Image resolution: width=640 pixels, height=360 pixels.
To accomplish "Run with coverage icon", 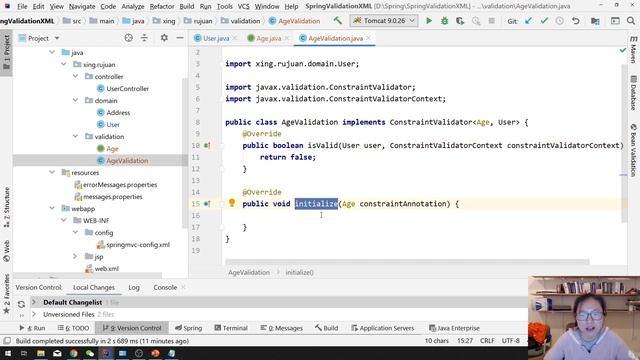I will click(x=460, y=21).
